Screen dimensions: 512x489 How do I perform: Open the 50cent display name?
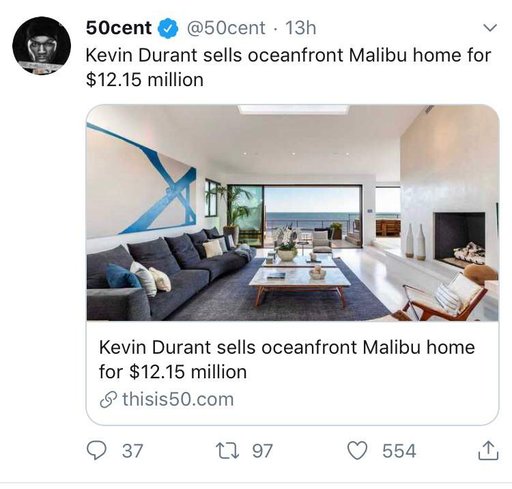[x=119, y=28]
